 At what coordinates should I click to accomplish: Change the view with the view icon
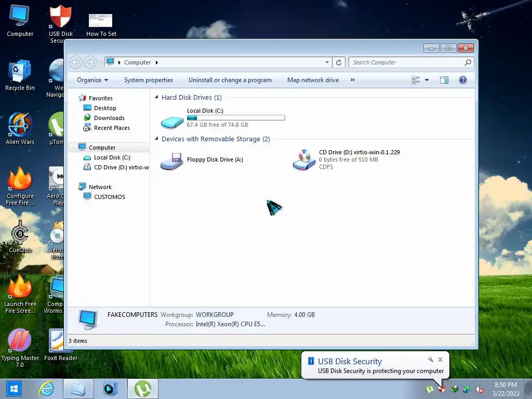[416, 80]
